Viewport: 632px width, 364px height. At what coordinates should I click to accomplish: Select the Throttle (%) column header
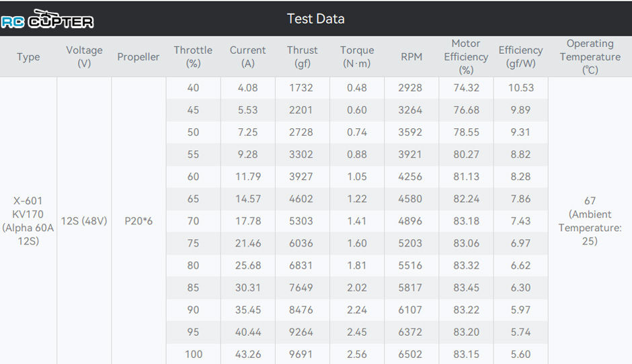pyautogui.click(x=193, y=57)
